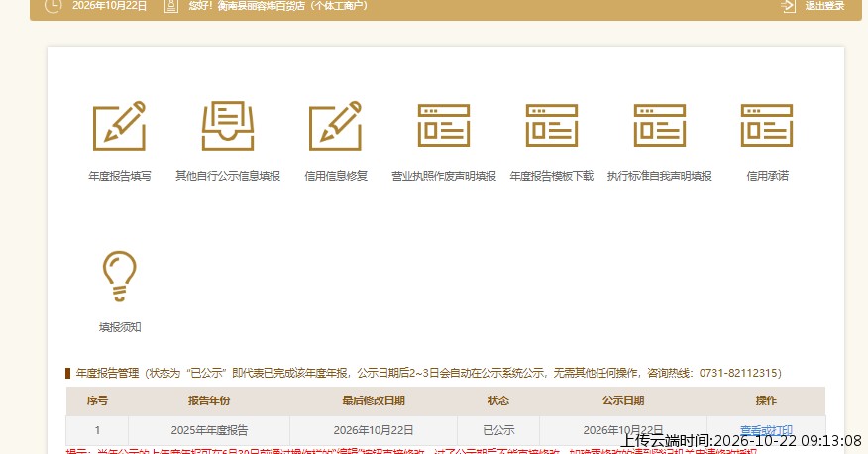
Task: Click the clock icon beside the date
Action: click(53, 6)
